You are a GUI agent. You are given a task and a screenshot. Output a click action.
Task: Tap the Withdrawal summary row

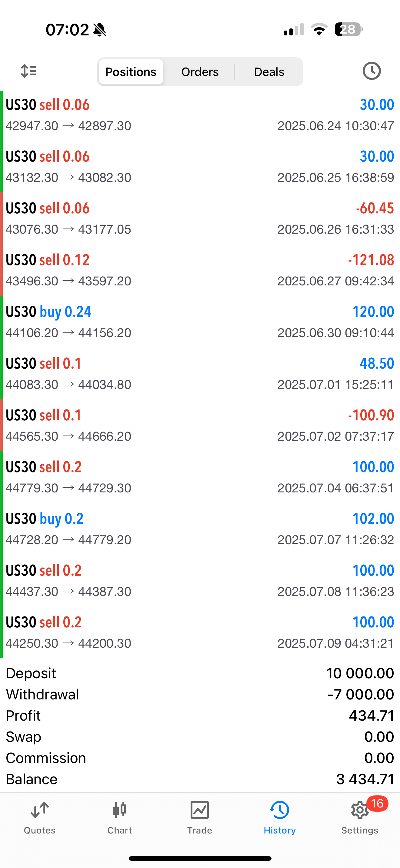point(200,695)
